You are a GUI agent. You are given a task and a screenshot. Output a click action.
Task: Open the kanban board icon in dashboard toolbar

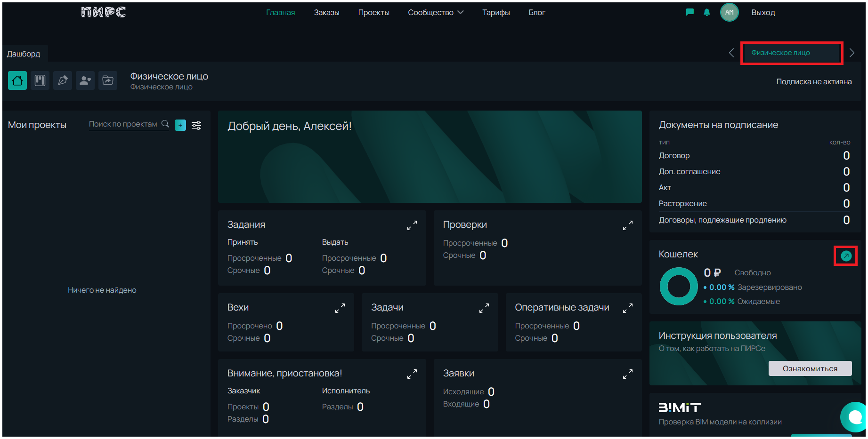pyautogui.click(x=40, y=80)
